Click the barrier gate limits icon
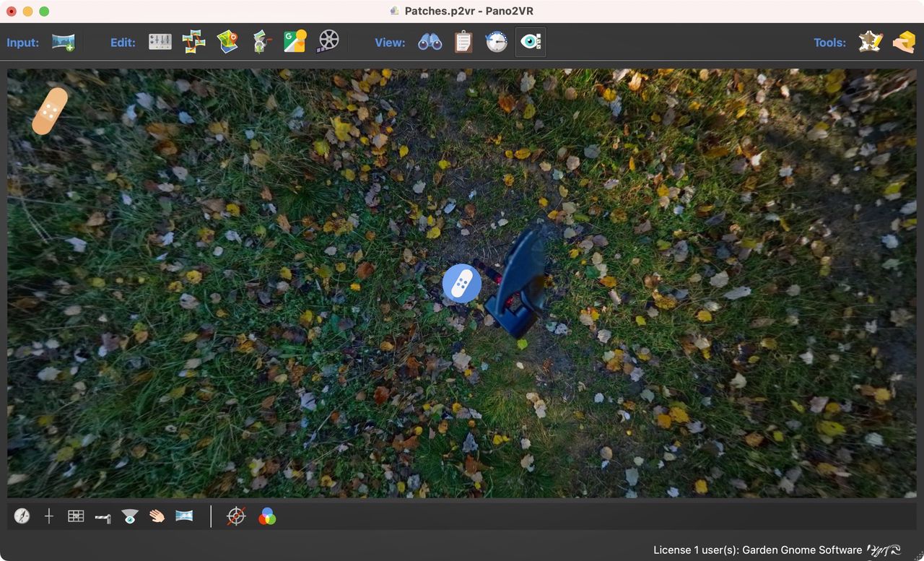This screenshot has height=561, width=924. click(103, 518)
